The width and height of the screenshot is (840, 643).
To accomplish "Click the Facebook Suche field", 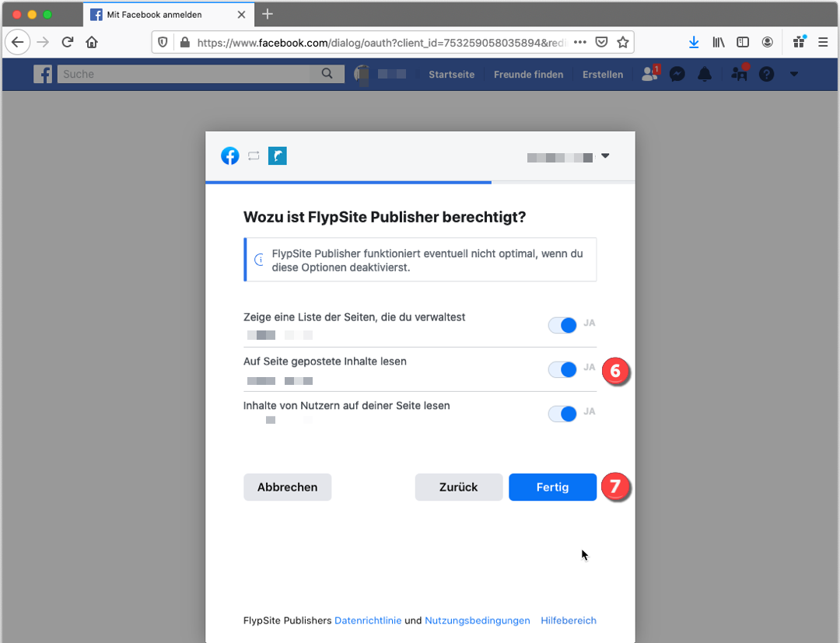I will pyautogui.click(x=184, y=74).
